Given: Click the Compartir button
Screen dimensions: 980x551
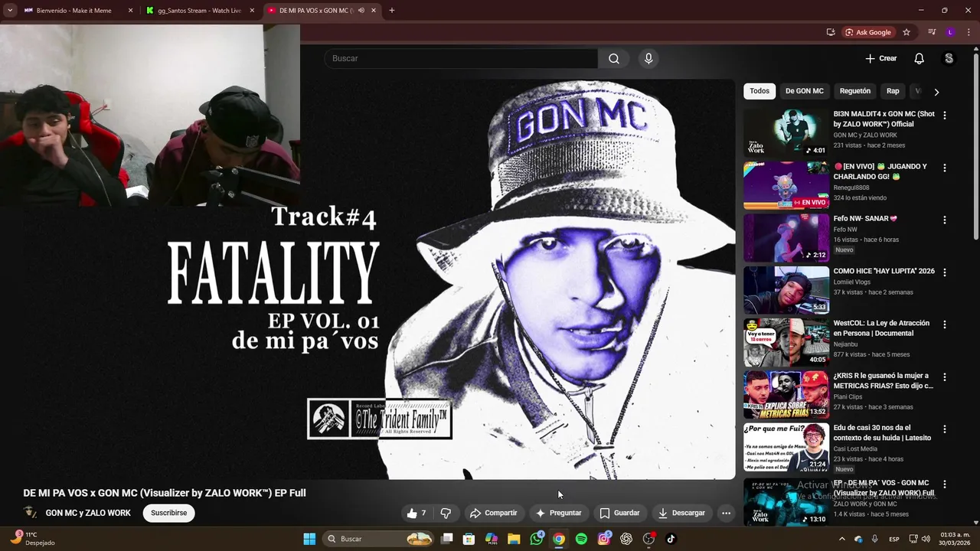Looking at the screenshot, I should tap(493, 513).
